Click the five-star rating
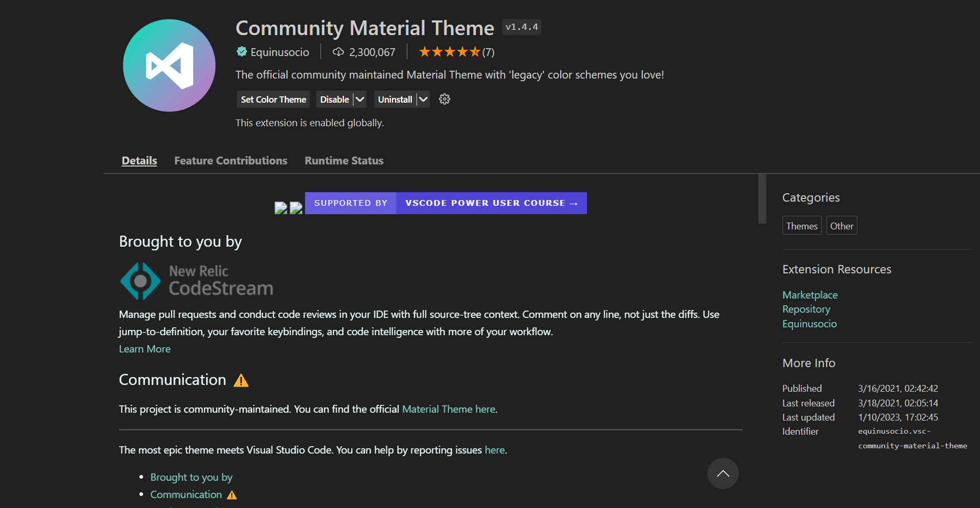This screenshot has height=508, width=980. point(450,51)
